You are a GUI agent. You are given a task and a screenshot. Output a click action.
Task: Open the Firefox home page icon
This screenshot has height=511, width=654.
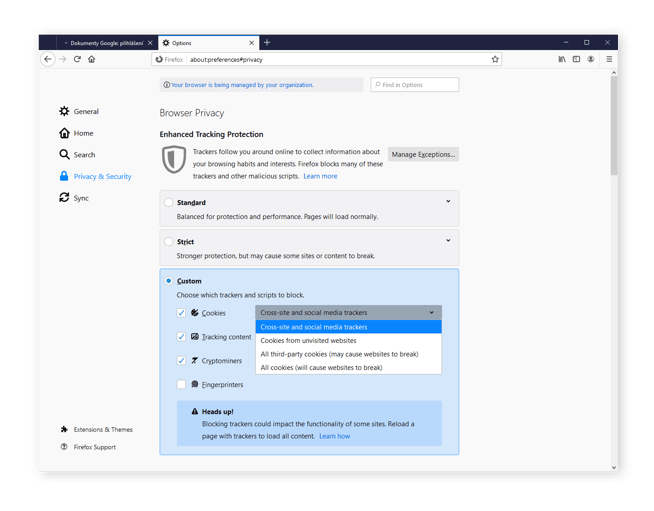click(x=92, y=59)
